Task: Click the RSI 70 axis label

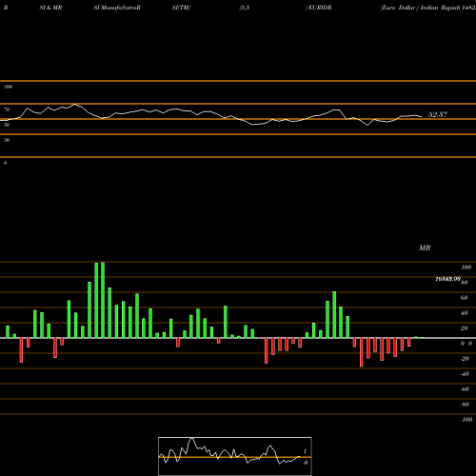Action: [x=7, y=109]
